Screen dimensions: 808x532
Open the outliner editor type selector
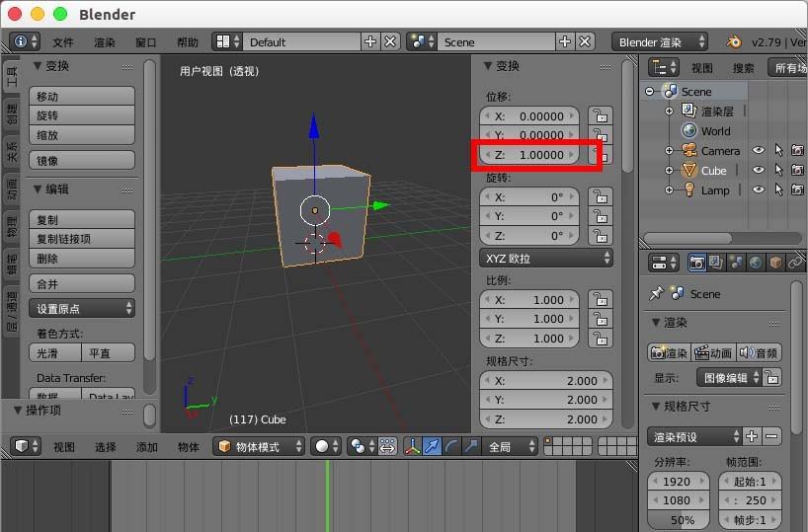click(663, 67)
